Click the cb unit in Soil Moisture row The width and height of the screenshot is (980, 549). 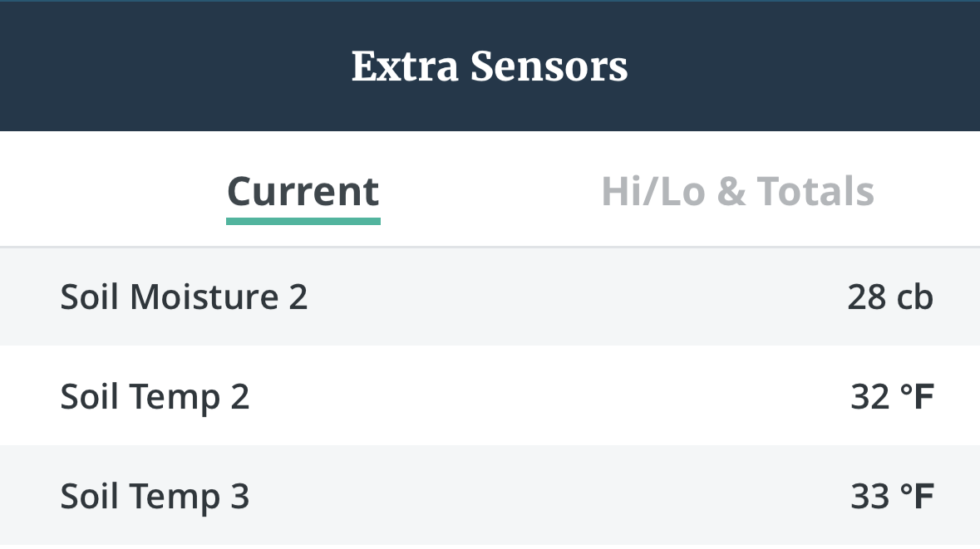[x=915, y=297]
